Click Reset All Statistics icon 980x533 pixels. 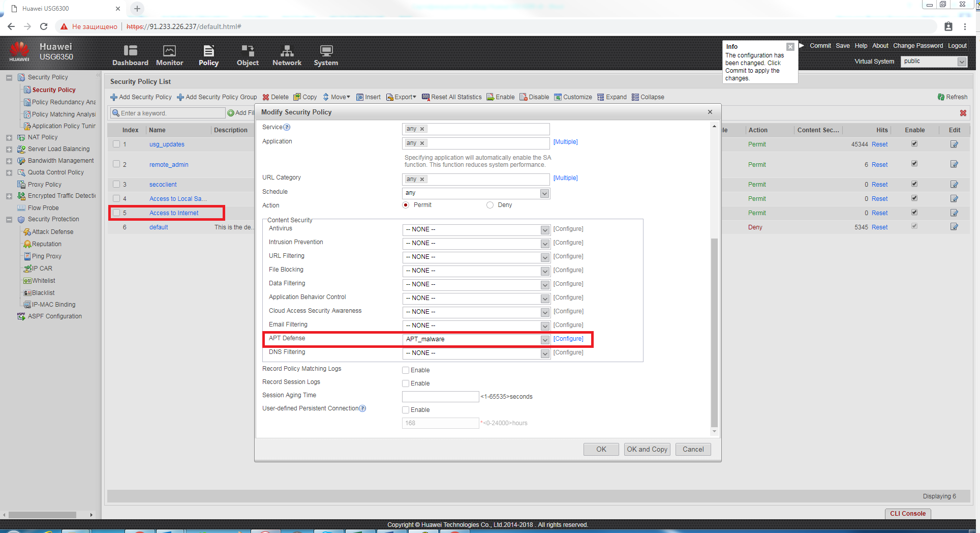[426, 97]
